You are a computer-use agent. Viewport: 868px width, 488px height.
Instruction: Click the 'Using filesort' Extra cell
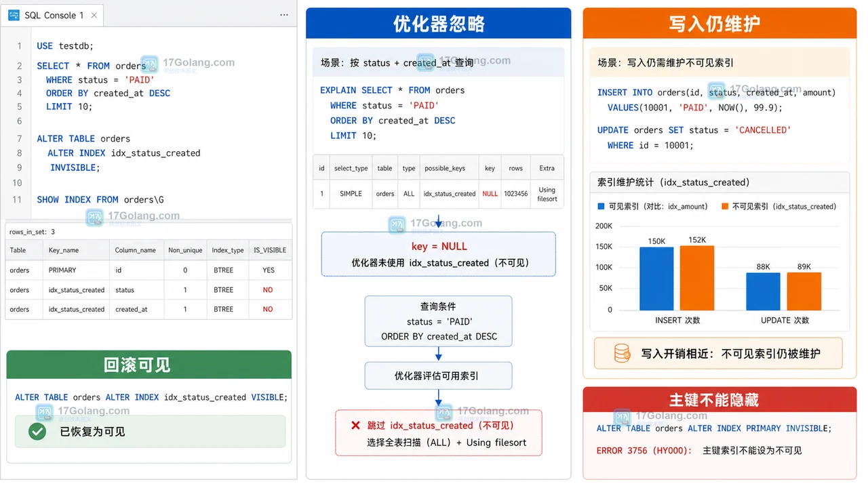(547, 195)
